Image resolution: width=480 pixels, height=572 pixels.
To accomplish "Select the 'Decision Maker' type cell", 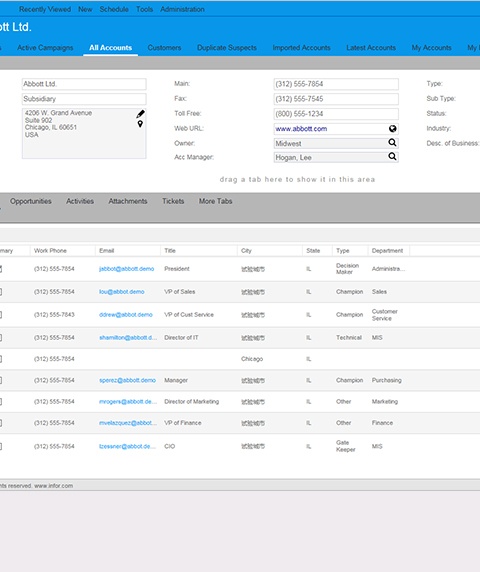I will pyautogui.click(x=347, y=269).
